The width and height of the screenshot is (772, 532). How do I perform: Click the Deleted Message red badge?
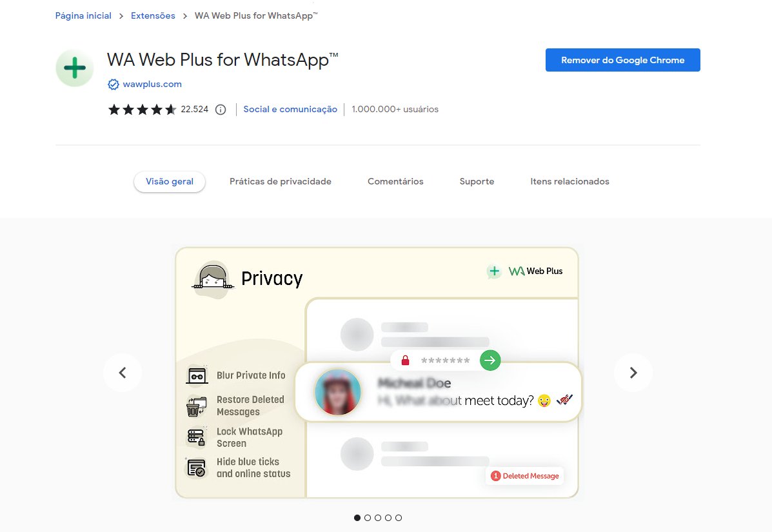525,476
